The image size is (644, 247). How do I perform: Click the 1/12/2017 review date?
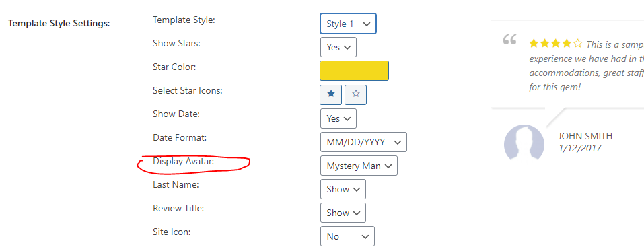tap(579, 148)
